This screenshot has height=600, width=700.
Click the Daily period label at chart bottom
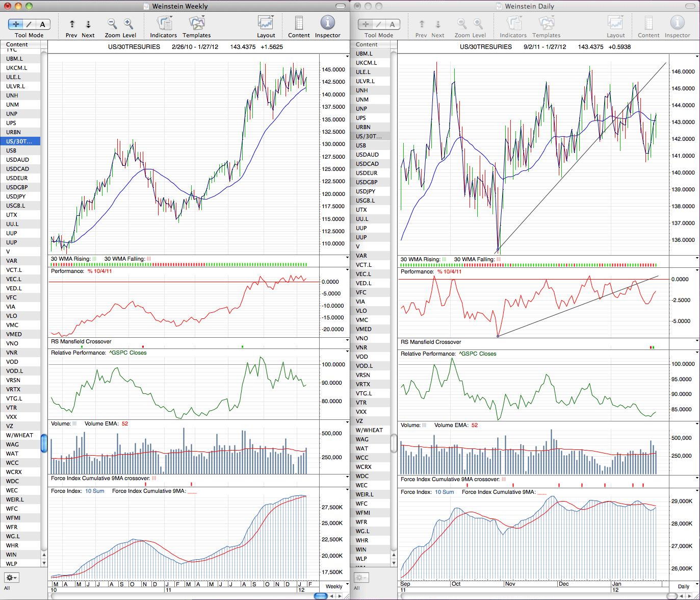[684, 586]
